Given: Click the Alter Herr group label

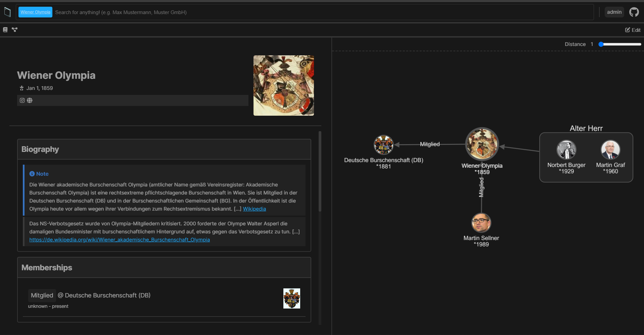Looking at the screenshot, I should point(586,128).
